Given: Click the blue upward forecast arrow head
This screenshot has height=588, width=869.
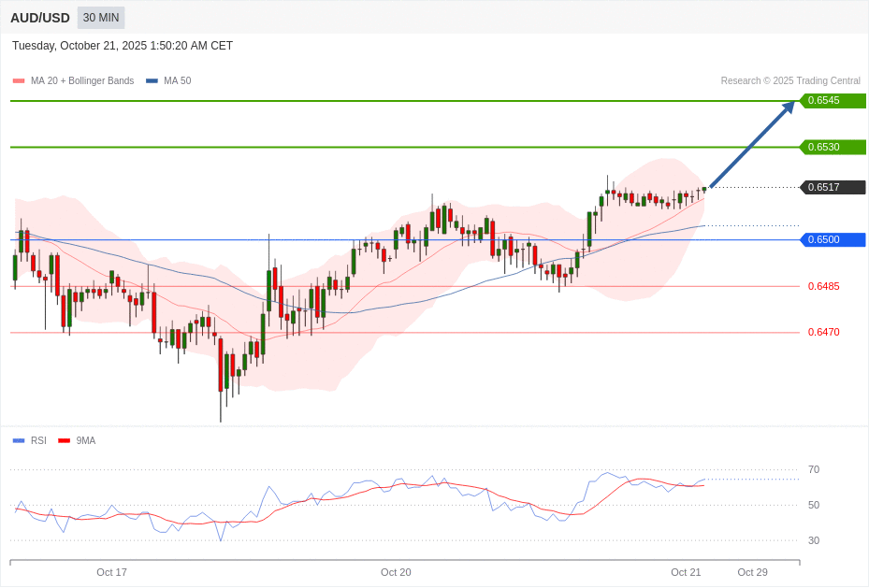Looking at the screenshot, I should tap(789, 107).
